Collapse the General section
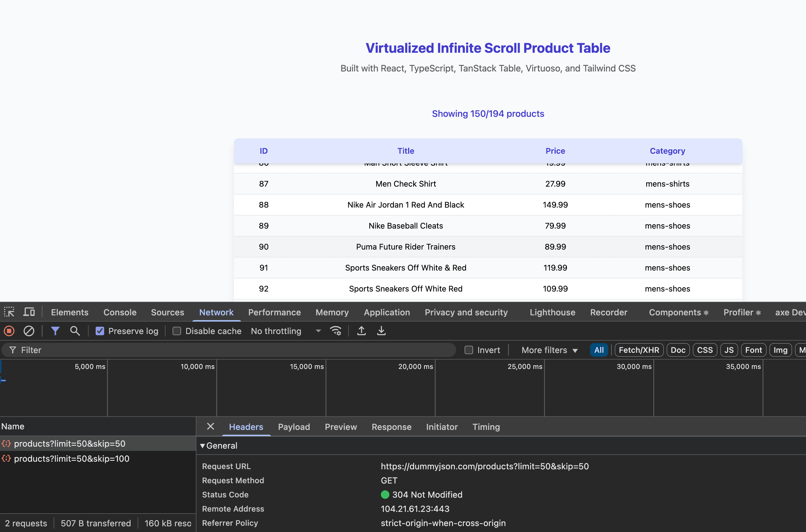The width and height of the screenshot is (806, 532). pos(202,446)
